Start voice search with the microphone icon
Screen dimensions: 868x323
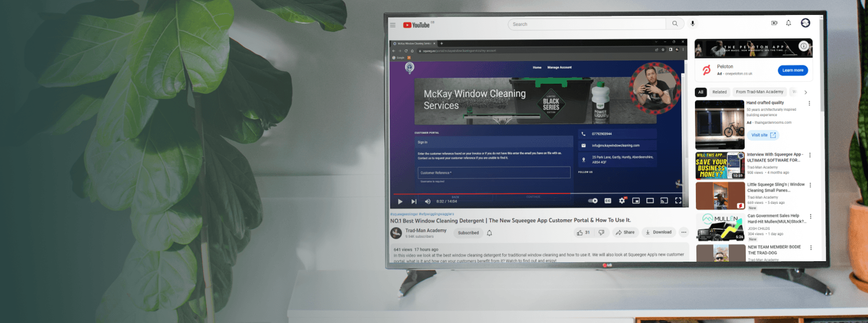pyautogui.click(x=692, y=24)
